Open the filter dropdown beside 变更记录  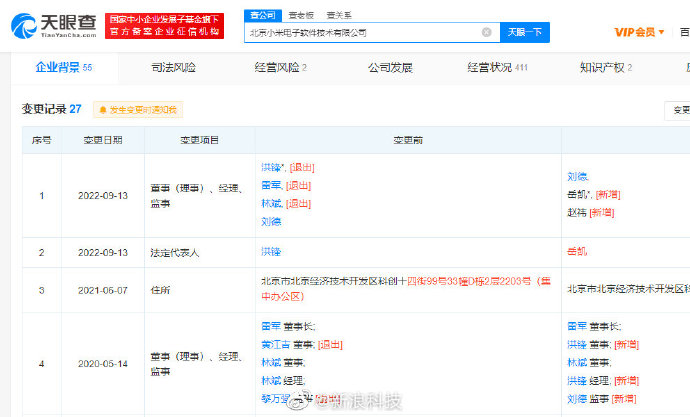[678, 110]
